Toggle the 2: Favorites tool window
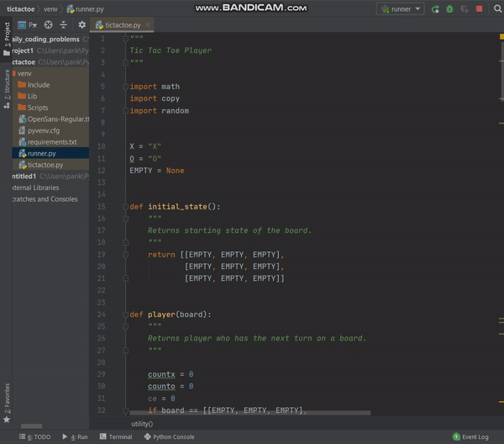Viewport: 504px width, 444px height. coord(7,398)
